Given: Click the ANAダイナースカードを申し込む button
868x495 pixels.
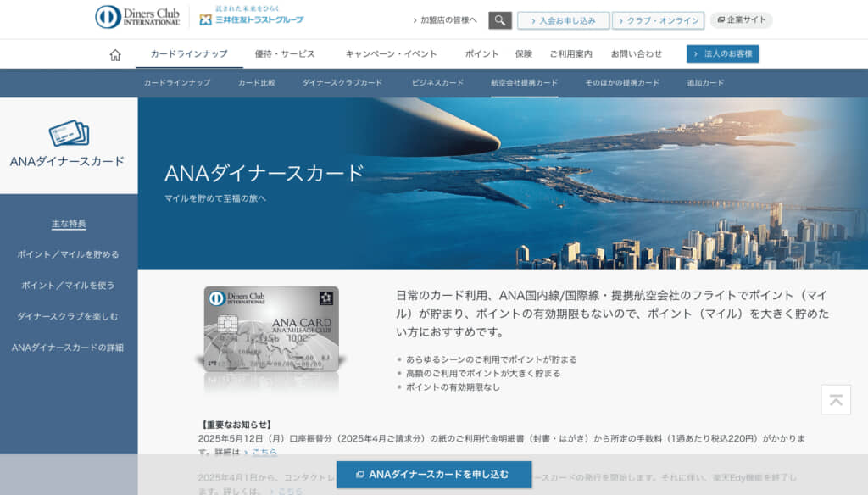Looking at the screenshot, I should click(x=434, y=475).
